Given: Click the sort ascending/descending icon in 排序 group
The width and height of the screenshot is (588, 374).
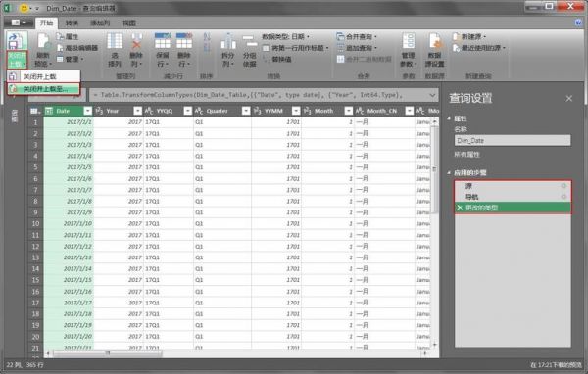Looking at the screenshot, I should point(207,42).
